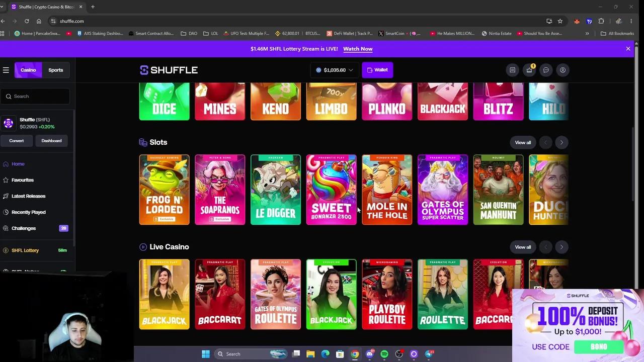This screenshot has height=362, width=644.
Task: Install app icon in address bar
Action: coord(549,21)
